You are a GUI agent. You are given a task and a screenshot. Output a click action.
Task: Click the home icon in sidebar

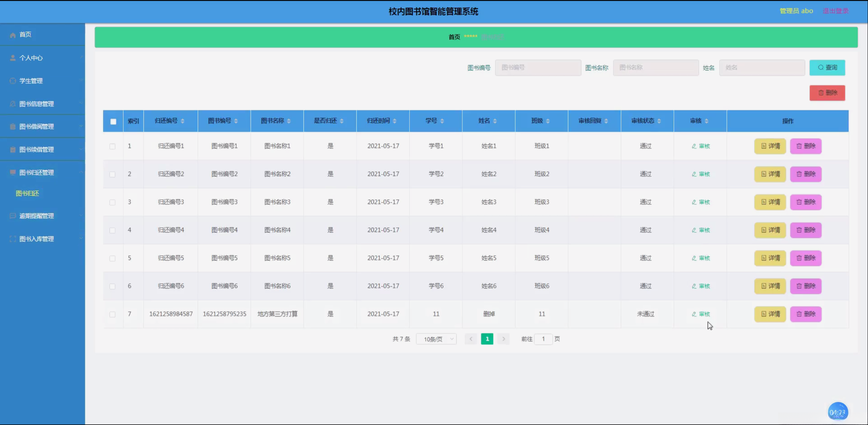coord(13,35)
